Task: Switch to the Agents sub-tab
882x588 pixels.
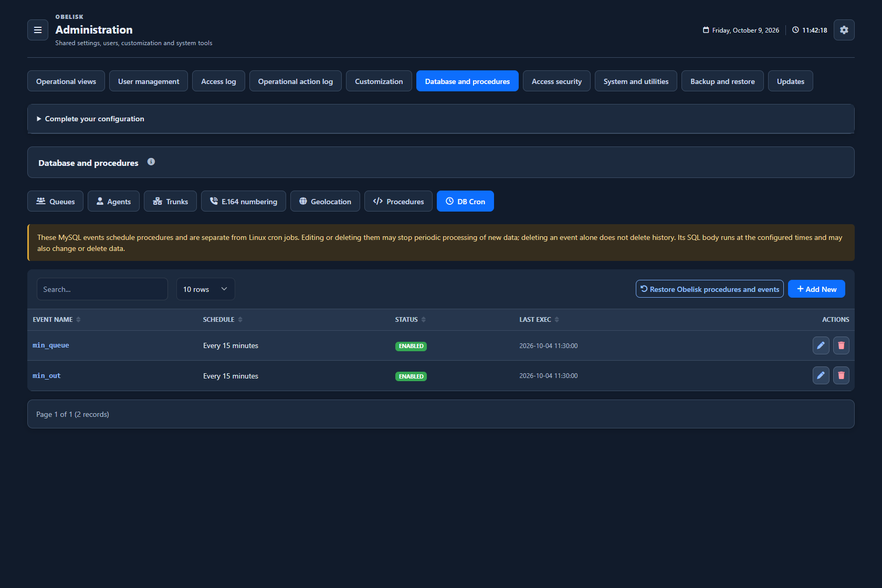Action: [113, 201]
